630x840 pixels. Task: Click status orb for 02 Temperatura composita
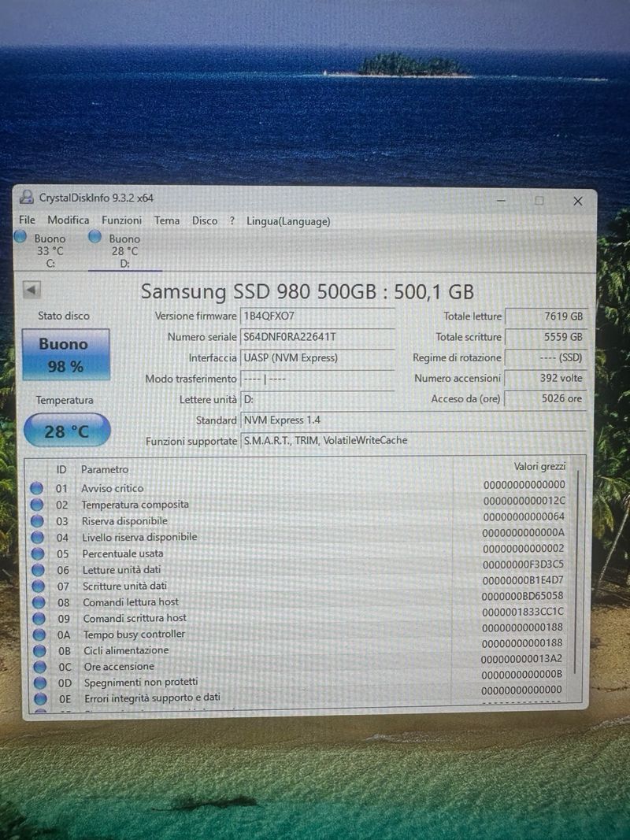pyautogui.click(x=37, y=505)
